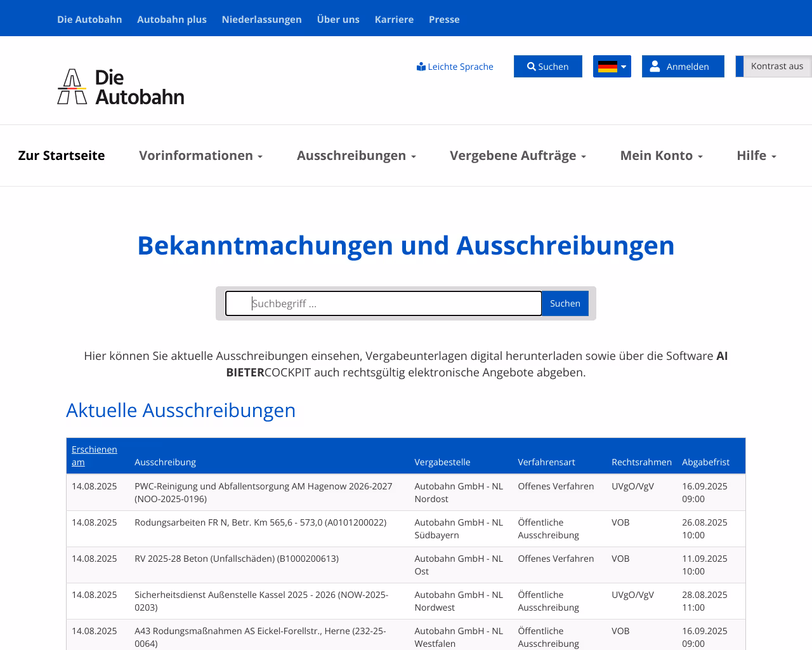
Task: Open the Karriere page link
Action: [394, 19]
